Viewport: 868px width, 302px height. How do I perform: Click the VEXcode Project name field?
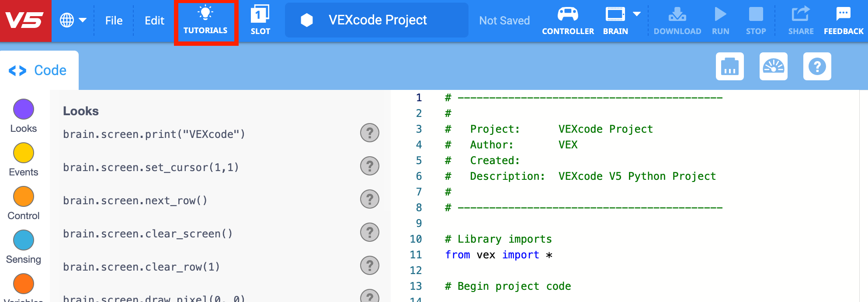pos(377,20)
